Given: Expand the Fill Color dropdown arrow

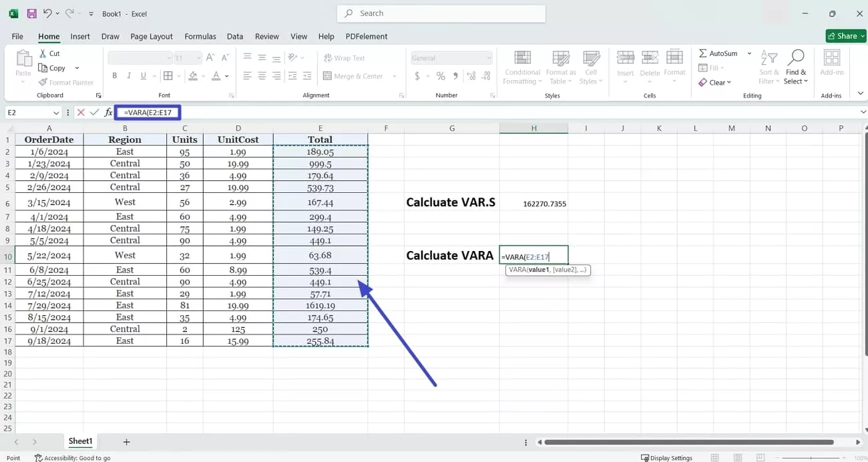Looking at the screenshot, I should 202,75.
